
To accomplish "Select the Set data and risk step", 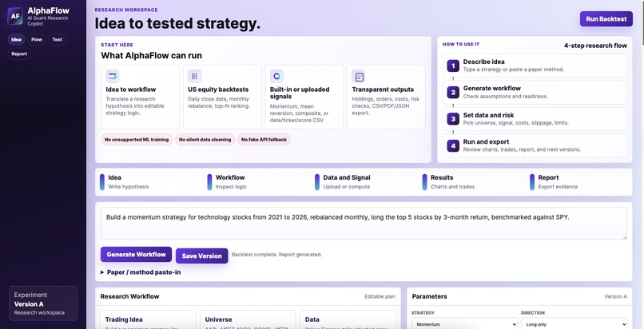I will (x=535, y=119).
